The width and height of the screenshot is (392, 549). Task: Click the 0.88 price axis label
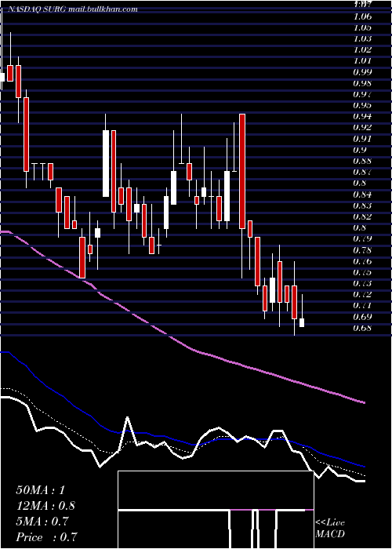point(364,161)
